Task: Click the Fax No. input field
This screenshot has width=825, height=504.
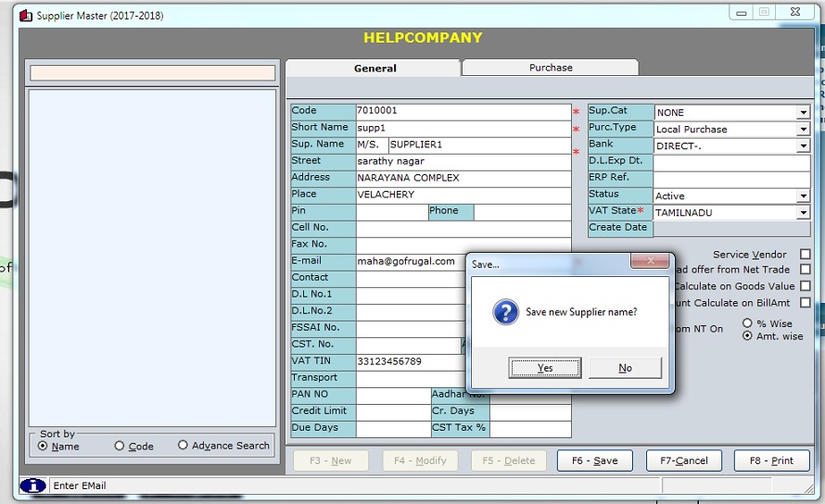Action: (463, 245)
